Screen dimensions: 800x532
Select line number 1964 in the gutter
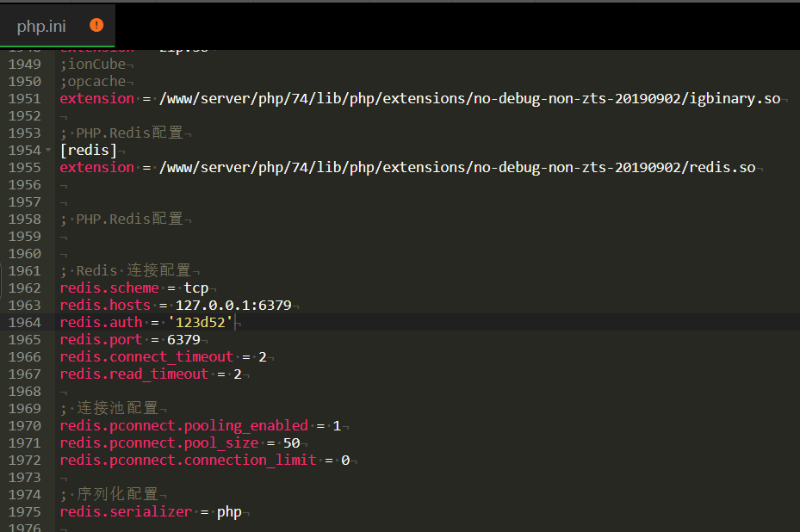tap(24, 322)
